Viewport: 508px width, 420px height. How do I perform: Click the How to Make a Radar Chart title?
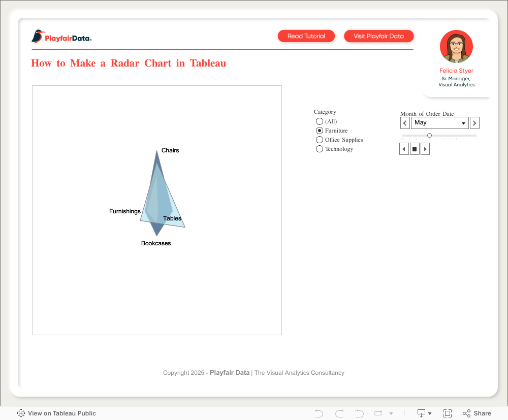point(129,63)
